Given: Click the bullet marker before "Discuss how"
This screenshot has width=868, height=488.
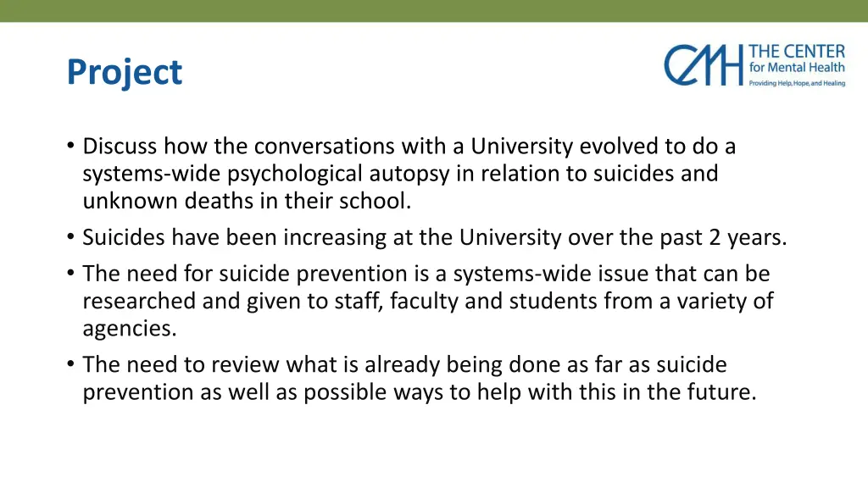Looking at the screenshot, I should 70,146.
